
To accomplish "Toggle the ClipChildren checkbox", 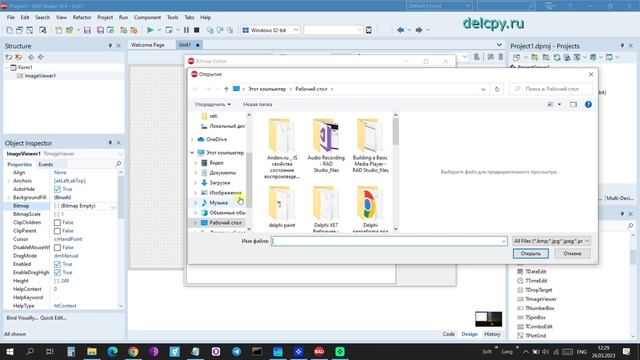I will coord(57,222).
